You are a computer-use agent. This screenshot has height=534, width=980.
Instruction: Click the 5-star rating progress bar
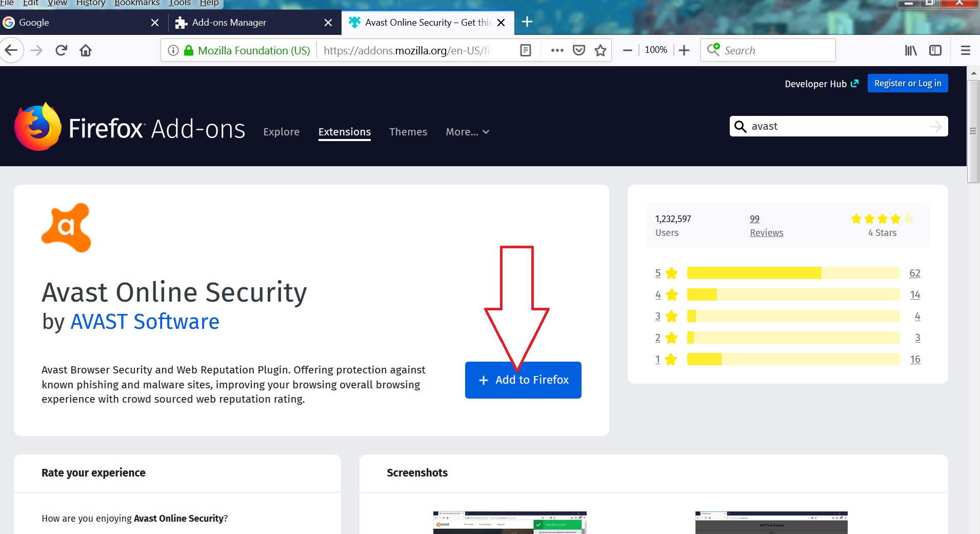tap(793, 273)
